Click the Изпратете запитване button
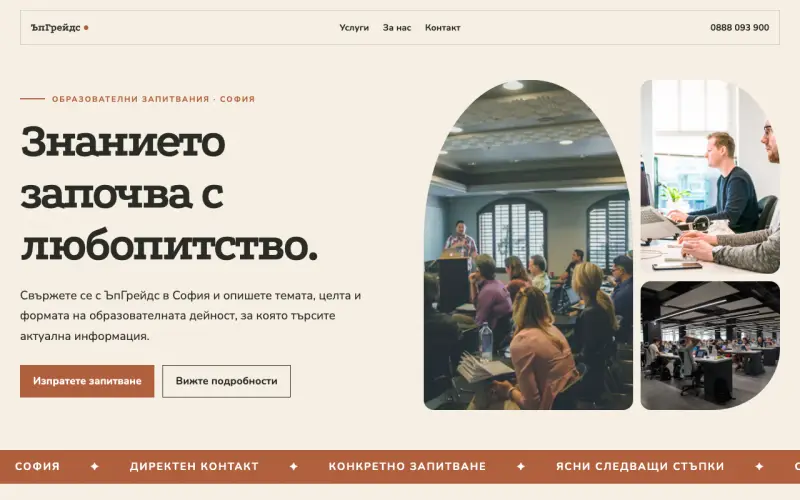The height and width of the screenshot is (500, 800). tap(87, 381)
